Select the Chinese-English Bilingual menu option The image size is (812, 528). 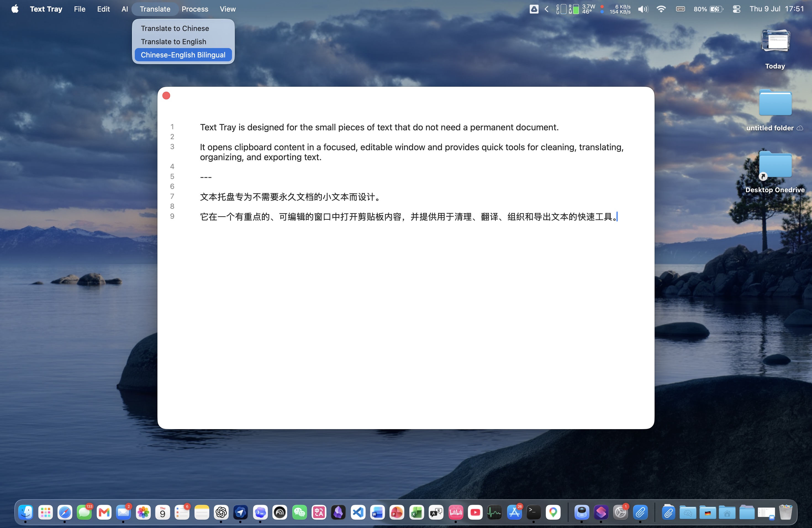(183, 55)
